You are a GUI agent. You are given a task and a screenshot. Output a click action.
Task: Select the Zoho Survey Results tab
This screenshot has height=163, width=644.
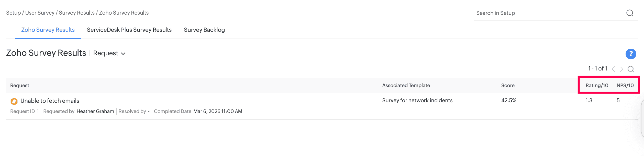(x=48, y=30)
